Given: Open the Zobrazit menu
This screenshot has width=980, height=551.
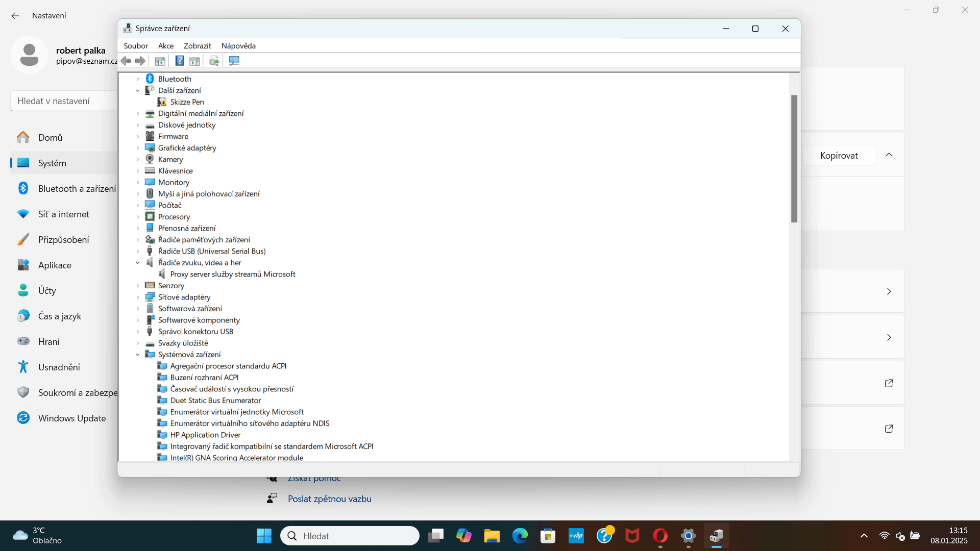Looking at the screenshot, I should (197, 46).
